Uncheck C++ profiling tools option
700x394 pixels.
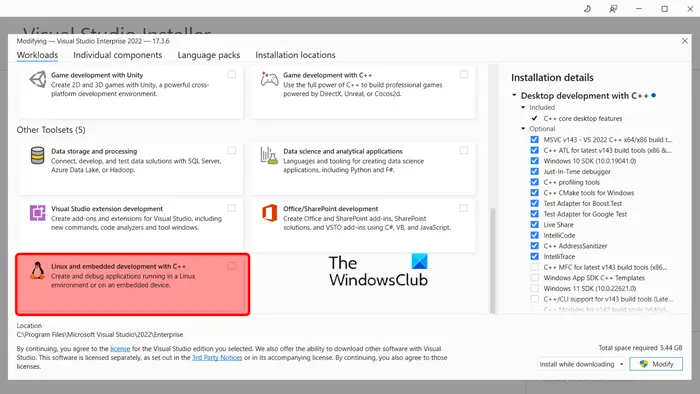[x=534, y=182]
